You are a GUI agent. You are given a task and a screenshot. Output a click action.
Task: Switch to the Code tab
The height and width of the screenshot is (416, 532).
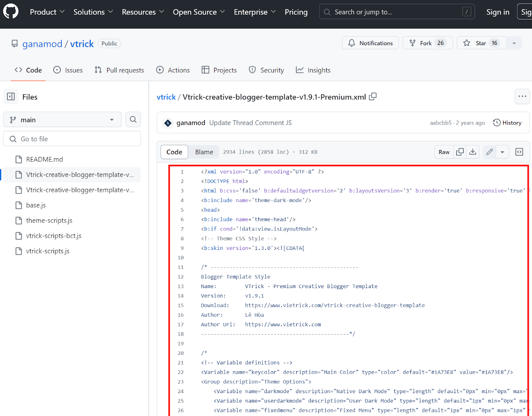click(28, 70)
